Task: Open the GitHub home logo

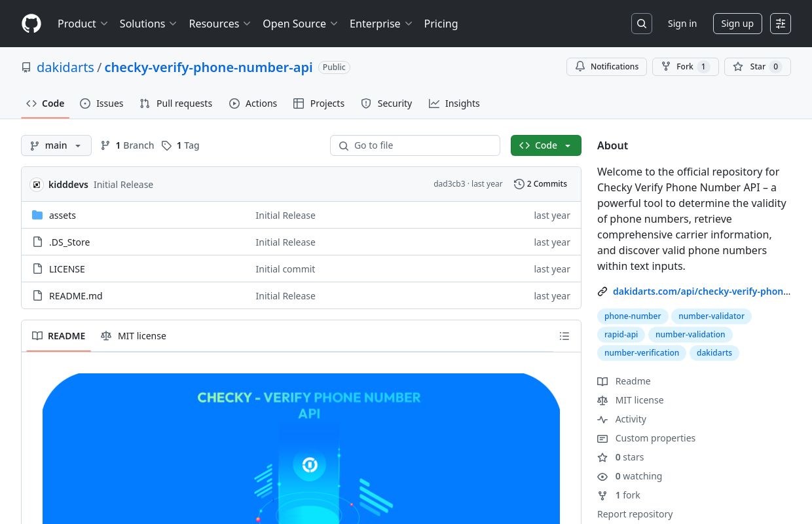Action: pos(31,24)
